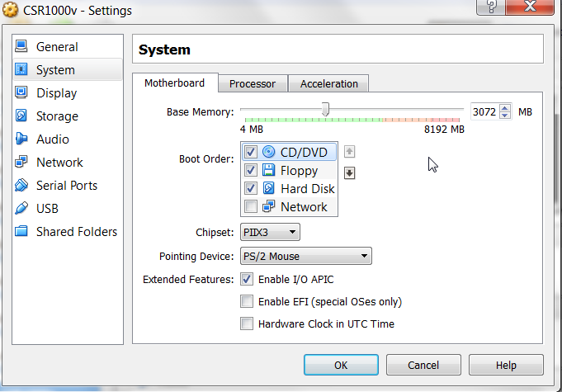Open Audio settings category
562x392 pixels.
(x=68, y=139)
